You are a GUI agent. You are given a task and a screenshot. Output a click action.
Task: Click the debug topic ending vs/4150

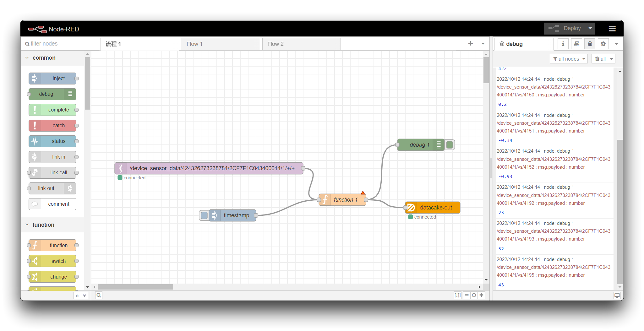coord(554,91)
